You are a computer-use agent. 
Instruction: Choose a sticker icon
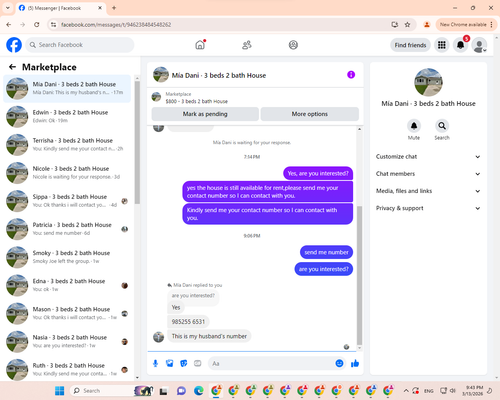184,363
